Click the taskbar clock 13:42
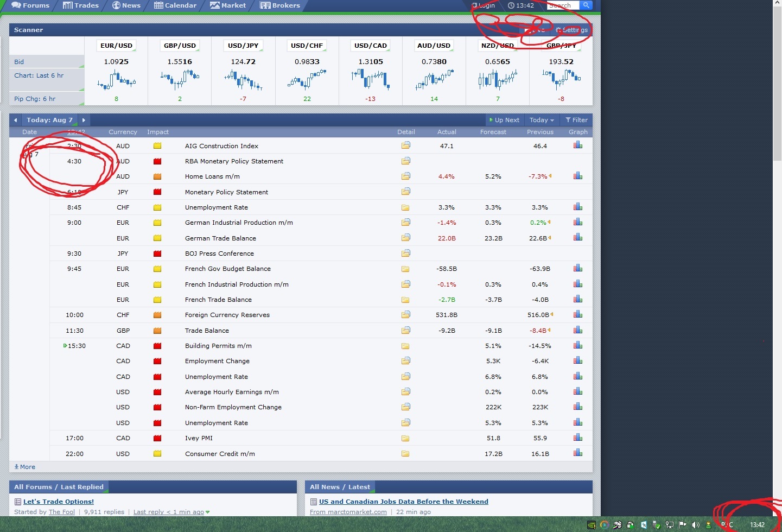The image size is (782, 532). click(x=757, y=525)
